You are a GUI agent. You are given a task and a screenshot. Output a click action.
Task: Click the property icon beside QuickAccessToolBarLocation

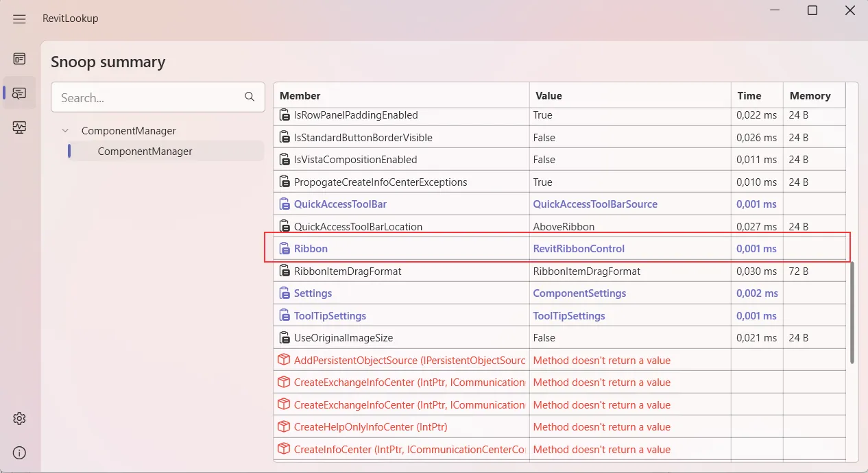[x=285, y=227]
